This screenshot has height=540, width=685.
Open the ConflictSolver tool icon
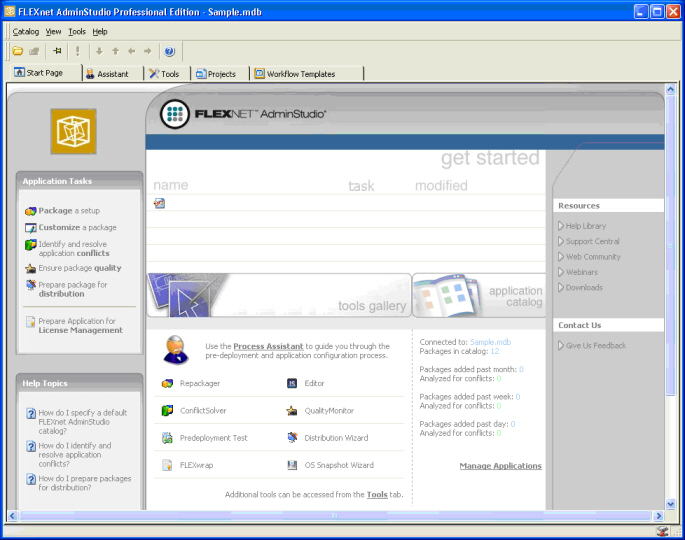point(168,411)
